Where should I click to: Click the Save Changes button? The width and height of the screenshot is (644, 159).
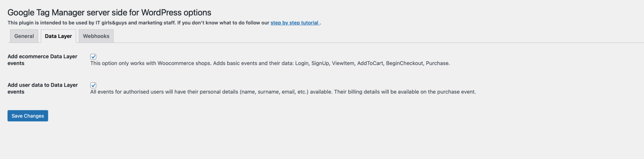point(28,116)
